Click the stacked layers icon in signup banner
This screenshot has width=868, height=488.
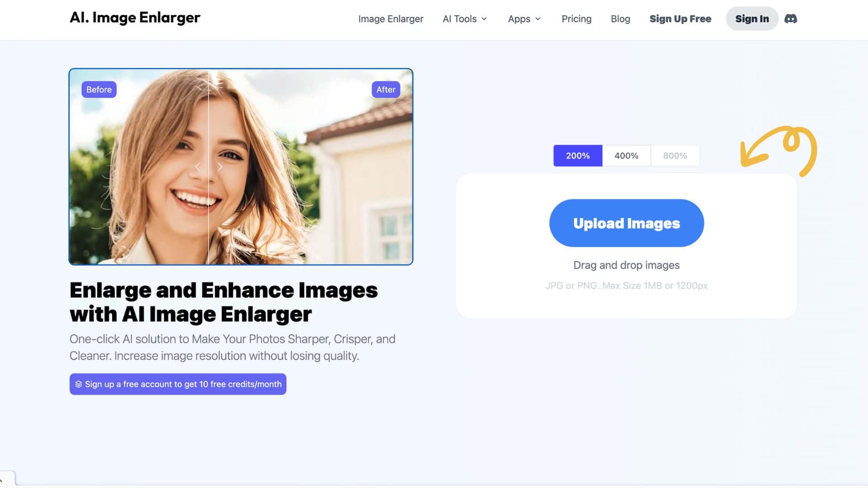coord(78,384)
